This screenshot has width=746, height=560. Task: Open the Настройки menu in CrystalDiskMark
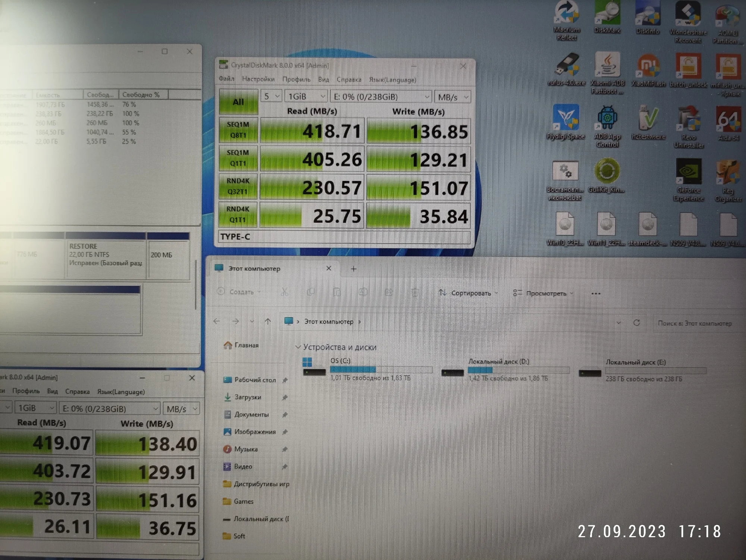pyautogui.click(x=258, y=79)
